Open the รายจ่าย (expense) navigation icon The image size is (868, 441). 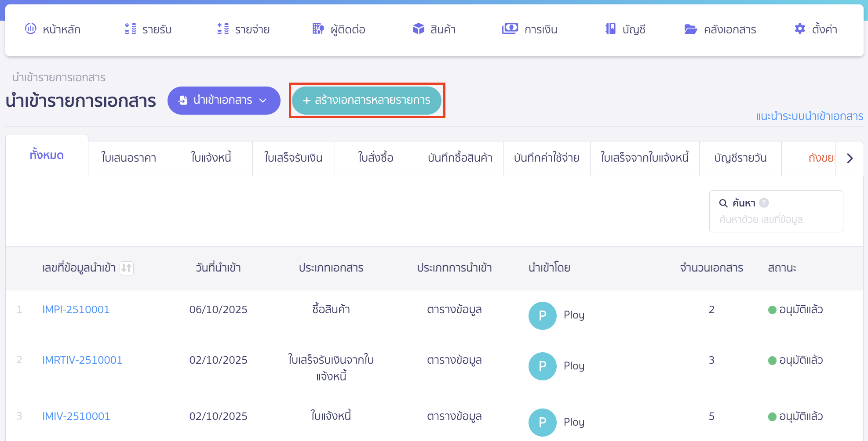223,29
